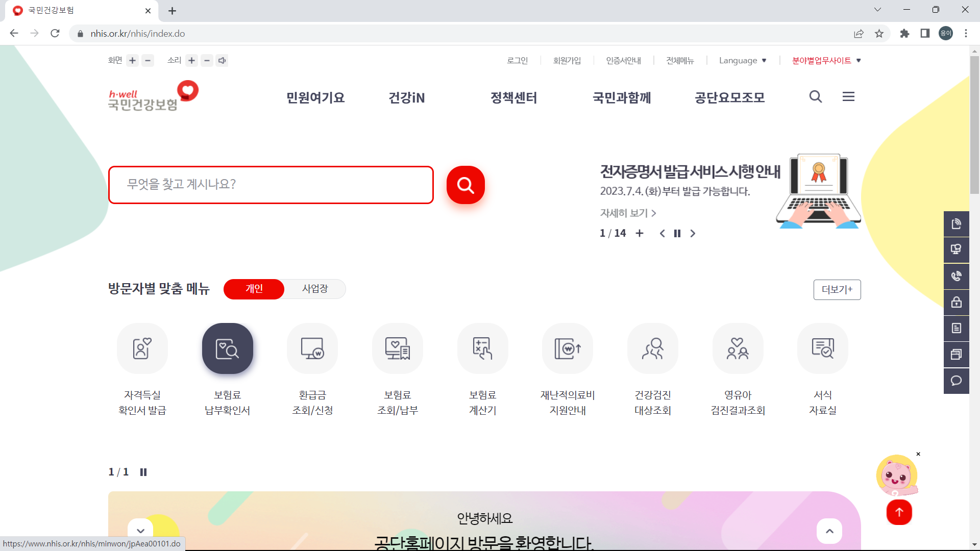Select the 보험료 계산기 calculator icon
The height and width of the screenshot is (551, 980).
click(482, 348)
